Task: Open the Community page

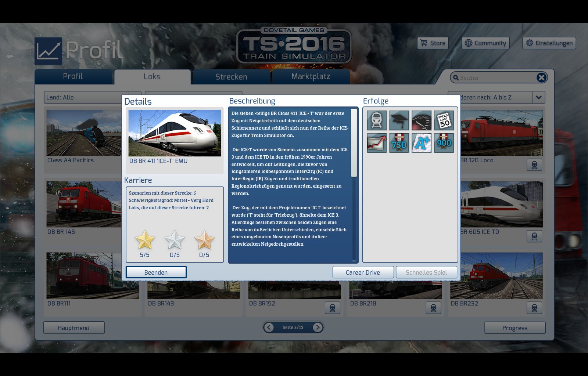Action: (485, 43)
